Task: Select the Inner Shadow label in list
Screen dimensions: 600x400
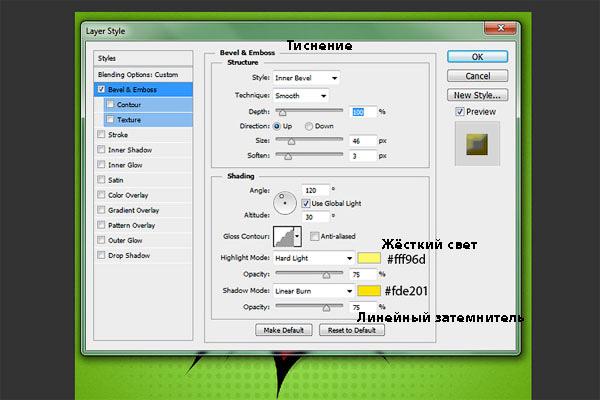Action: [x=130, y=150]
